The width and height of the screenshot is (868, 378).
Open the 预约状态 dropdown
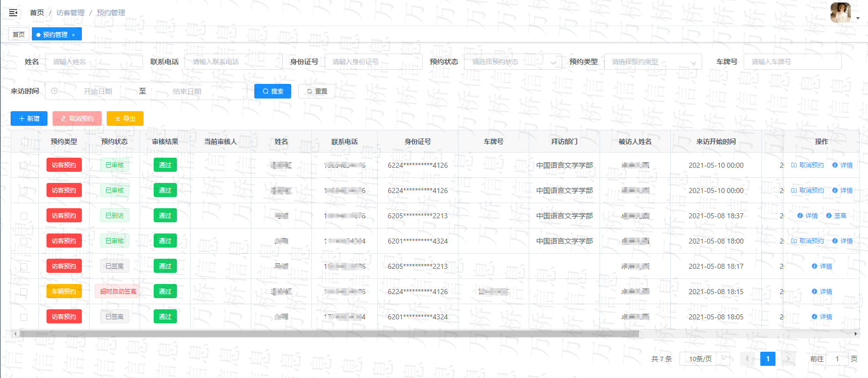tap(513, 62)
